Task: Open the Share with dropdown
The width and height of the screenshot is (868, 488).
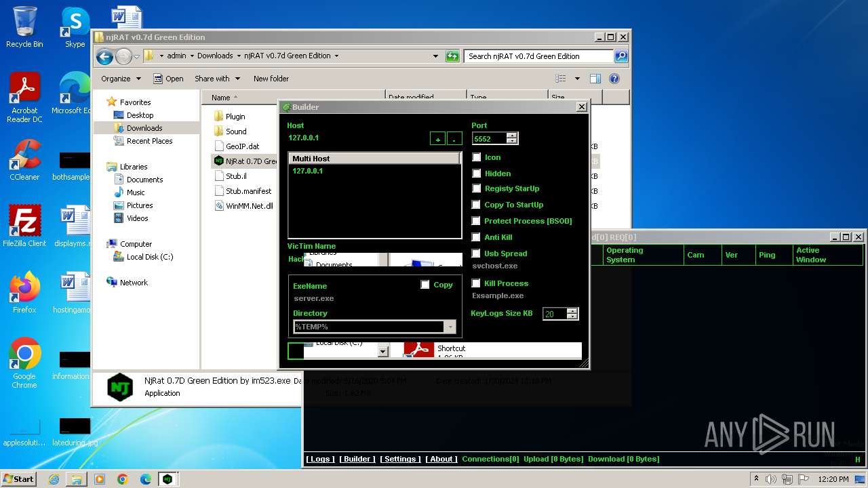Action: point(217,79)
